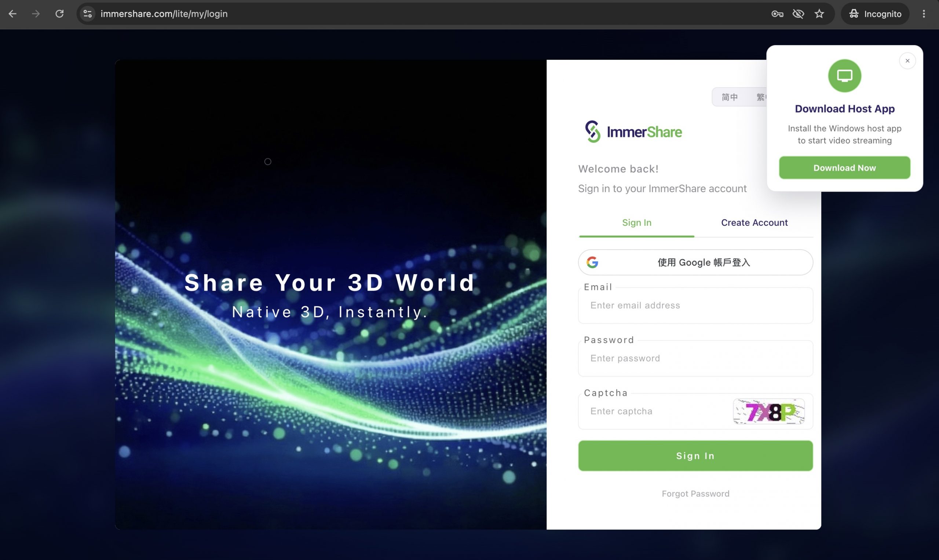This screenshot has height=560, width=939.
Task: Switch language to 简中
Action: [730, 97]
